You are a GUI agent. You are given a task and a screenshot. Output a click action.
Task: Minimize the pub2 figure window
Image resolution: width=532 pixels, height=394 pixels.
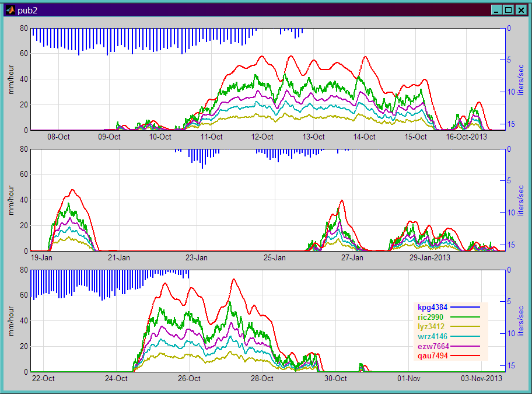coord(496,10)
